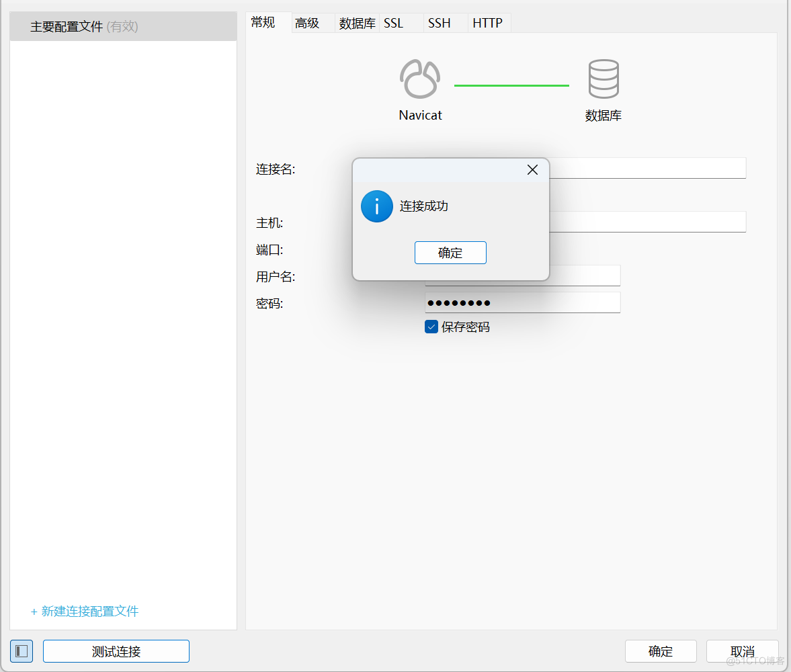Select the 常规 tab
This screenshot has width=791, height=672.
point(263,22)
